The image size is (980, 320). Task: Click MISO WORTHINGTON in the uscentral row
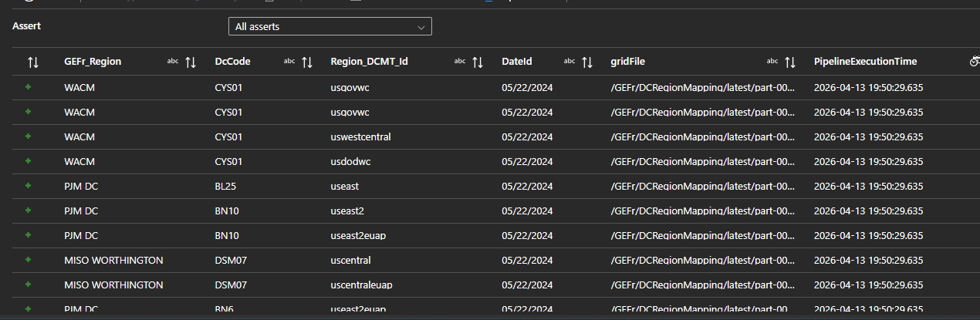(x=113, y=261)
